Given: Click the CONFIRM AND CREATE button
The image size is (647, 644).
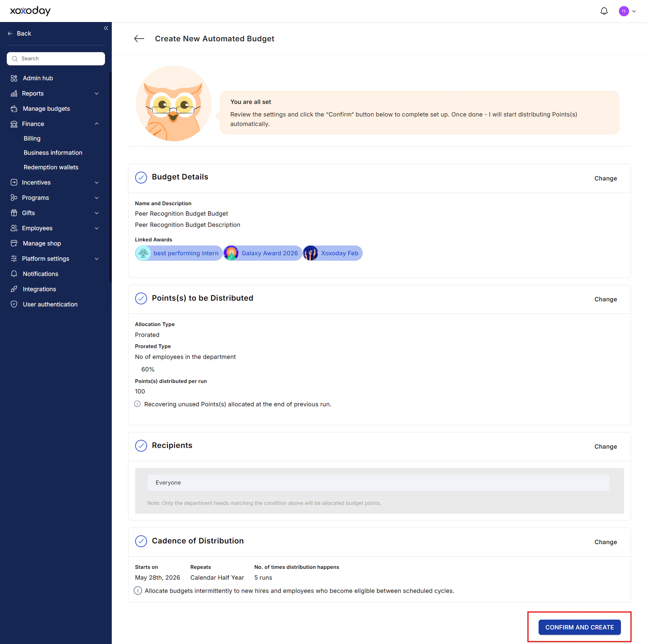Looking at the screenshot, I should [580, 627].
